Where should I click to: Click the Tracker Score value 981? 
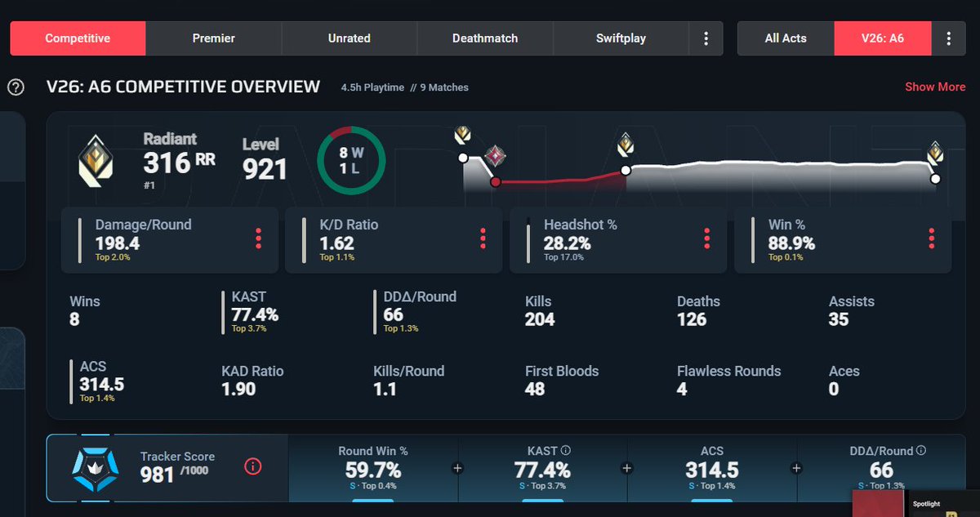click(158, 475)
